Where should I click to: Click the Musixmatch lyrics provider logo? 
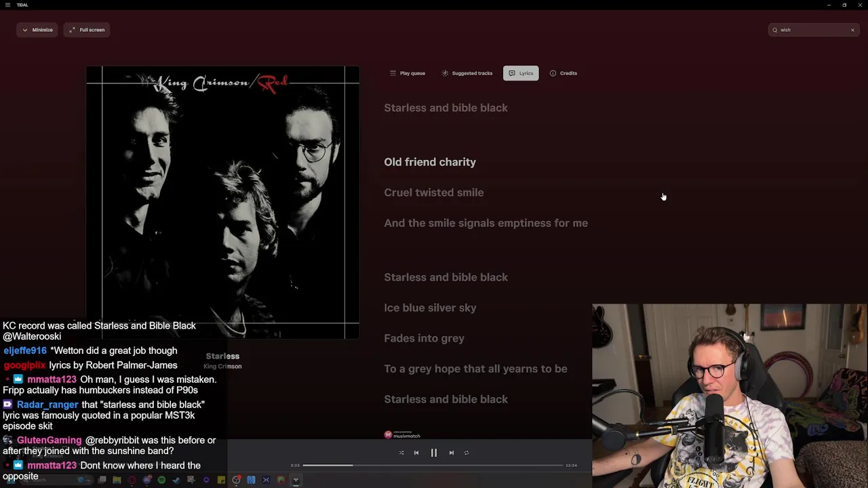pyautogui.click(x=402, y=434)
